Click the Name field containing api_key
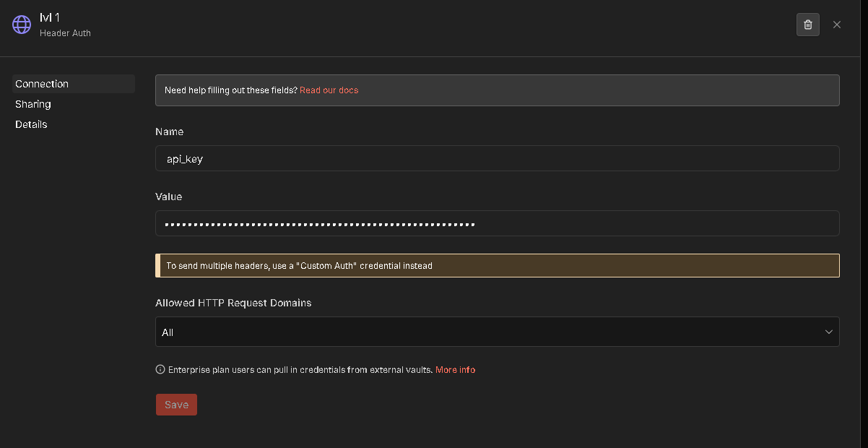 click(497, 158)
